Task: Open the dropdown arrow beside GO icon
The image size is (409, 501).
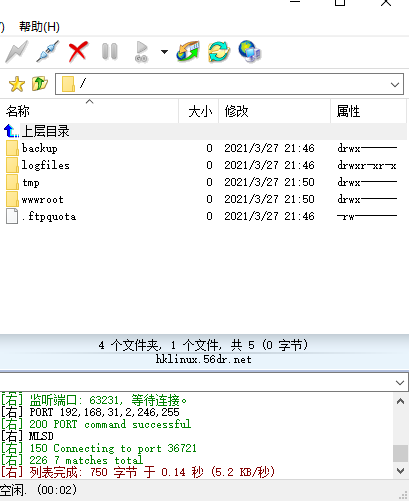Action: (x=164, y=52)
